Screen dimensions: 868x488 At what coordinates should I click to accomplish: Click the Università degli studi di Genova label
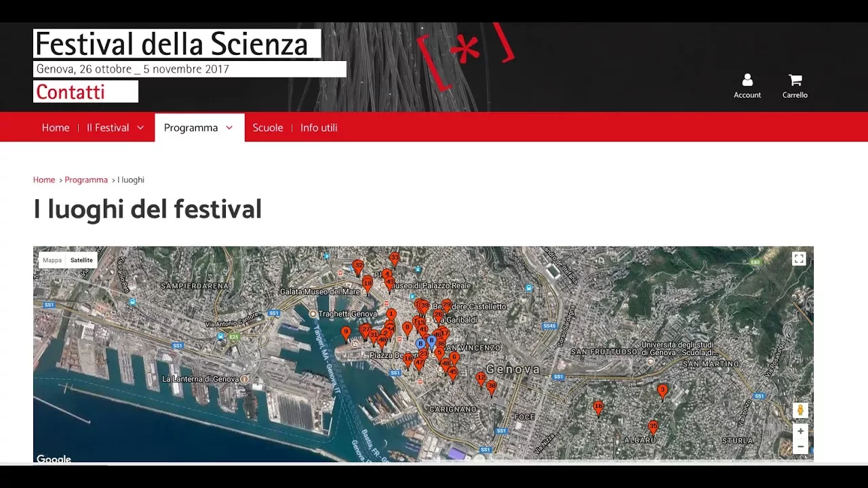(x=679, y=348)
